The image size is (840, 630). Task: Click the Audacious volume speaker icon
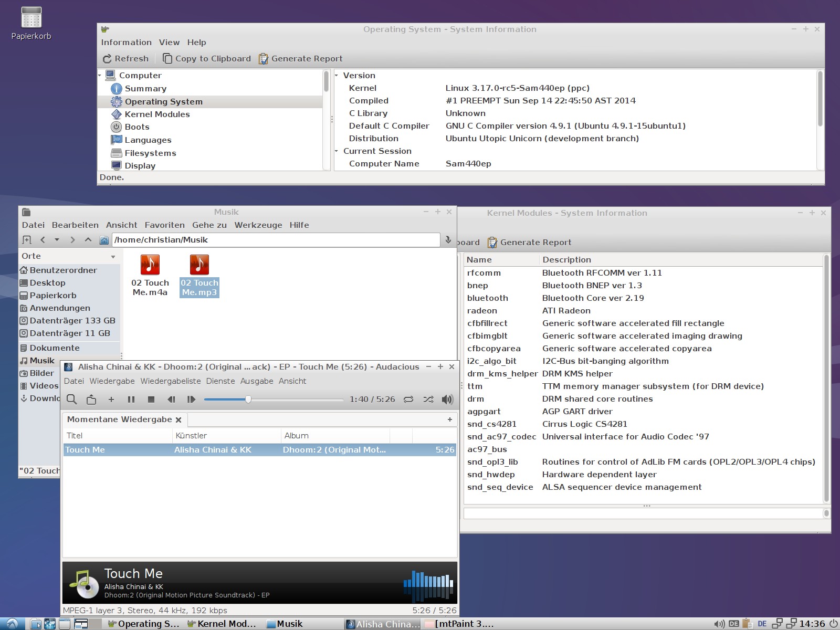pyautogui.click(x=447, y=400)
